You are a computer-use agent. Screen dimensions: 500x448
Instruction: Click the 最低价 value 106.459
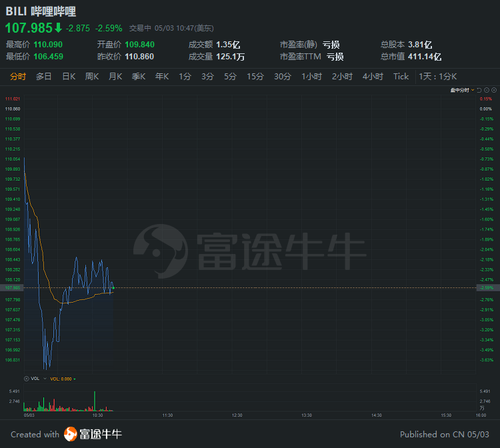pyautogui.click(x=48, y=57)
